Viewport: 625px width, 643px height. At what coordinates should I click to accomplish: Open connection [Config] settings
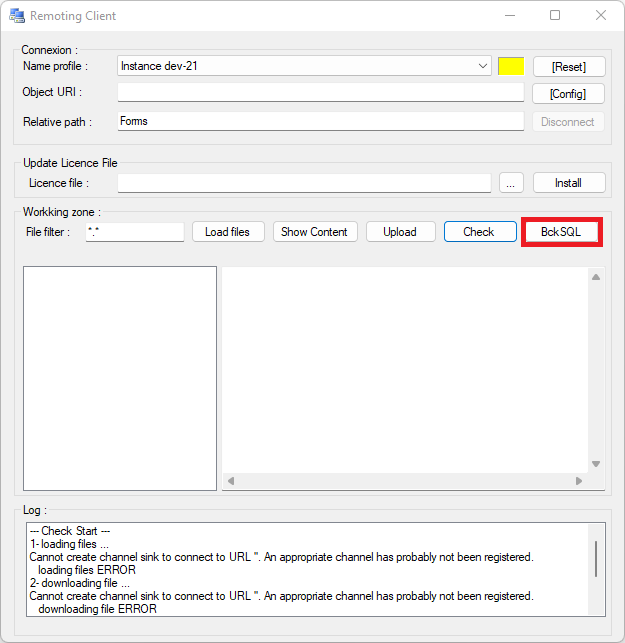(x=568, y=94)
